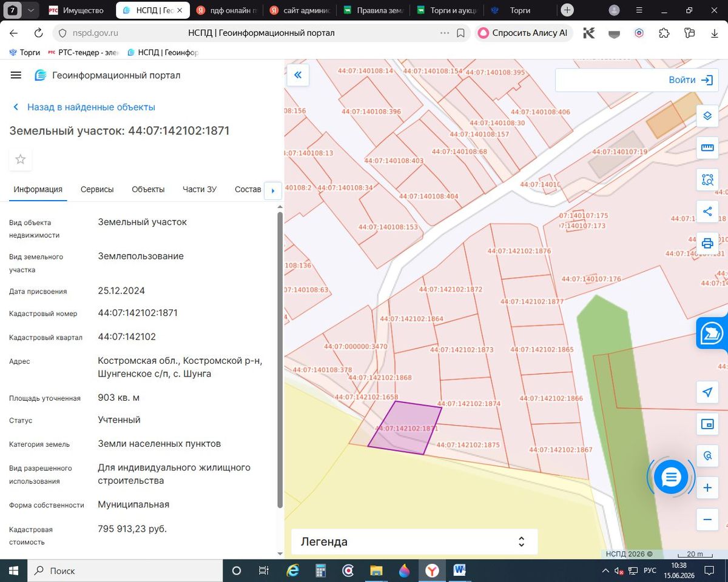Click the browser back arrow
The width and height of the screenshot is (728, 582).
13,33
